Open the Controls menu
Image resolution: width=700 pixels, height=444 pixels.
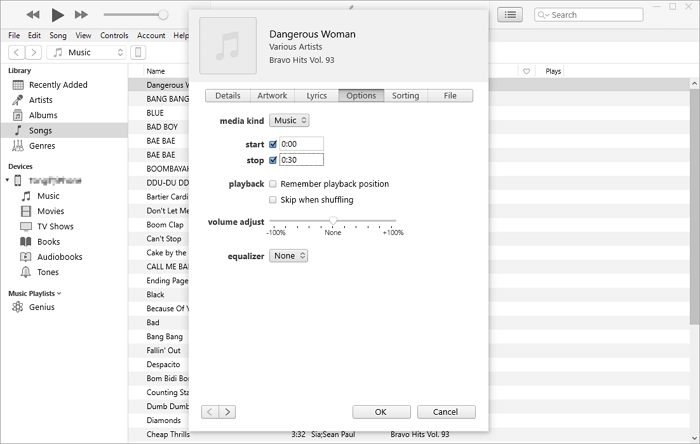[114, 35]
